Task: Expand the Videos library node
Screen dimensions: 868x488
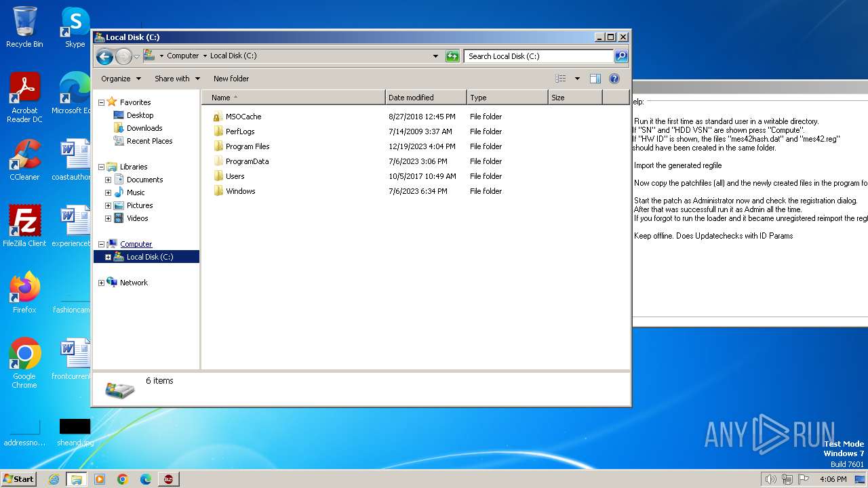Action: (108, 218)
